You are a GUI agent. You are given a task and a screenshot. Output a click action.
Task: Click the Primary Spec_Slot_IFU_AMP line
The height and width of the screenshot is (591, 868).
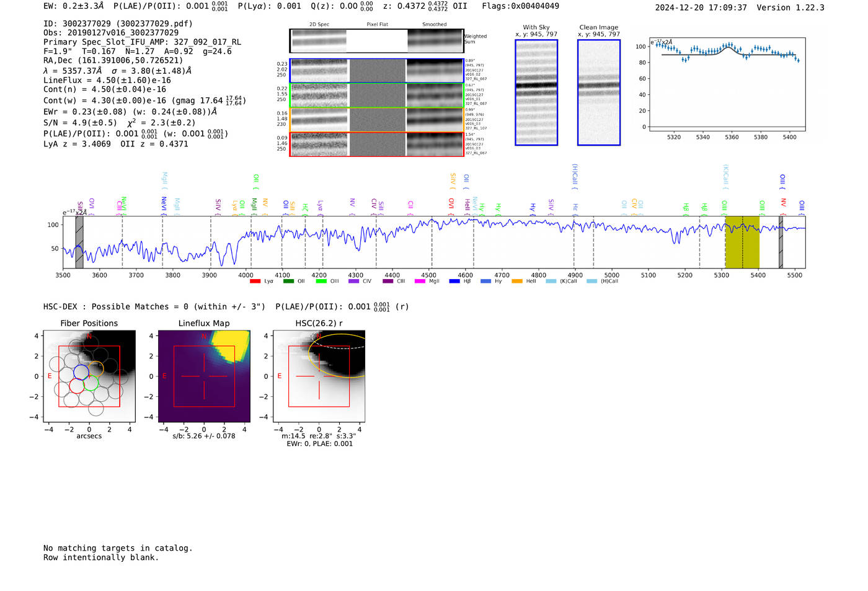point(143,42)
